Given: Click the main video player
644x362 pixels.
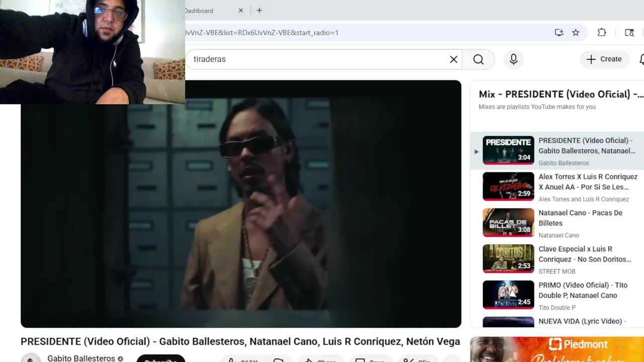Looking at the screenshot, I should pos(241,204).
